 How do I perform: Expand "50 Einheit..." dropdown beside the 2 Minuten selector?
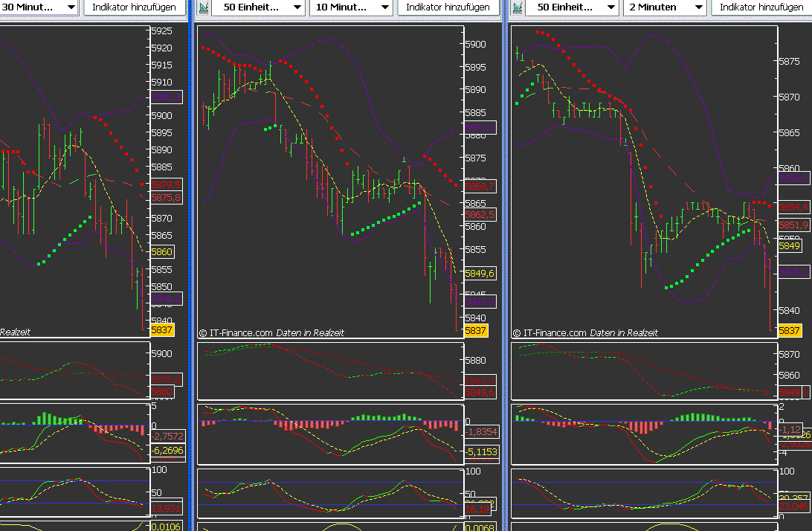point(572,7)
